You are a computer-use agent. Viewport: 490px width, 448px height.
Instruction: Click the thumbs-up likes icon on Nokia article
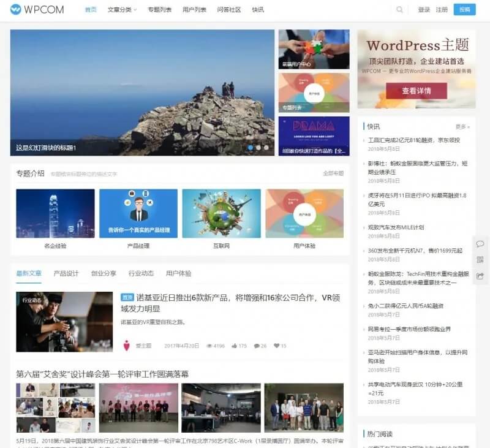(x=235, y=346)
